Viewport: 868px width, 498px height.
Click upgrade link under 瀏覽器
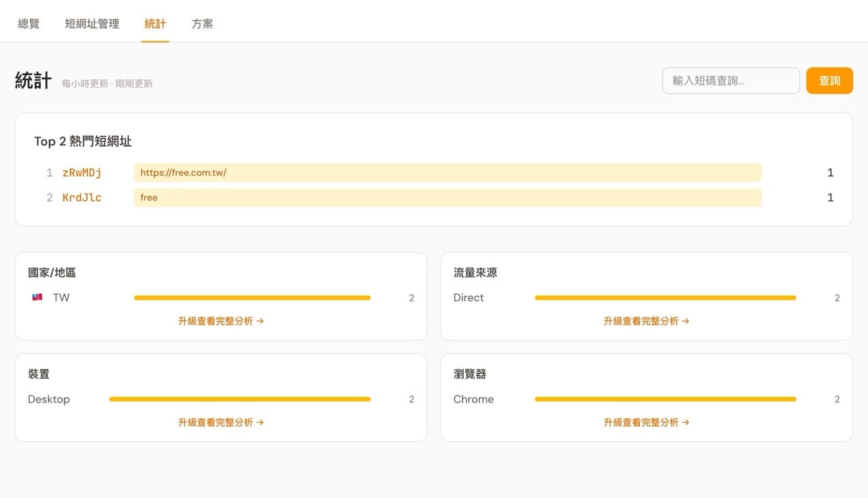point(646,422)
